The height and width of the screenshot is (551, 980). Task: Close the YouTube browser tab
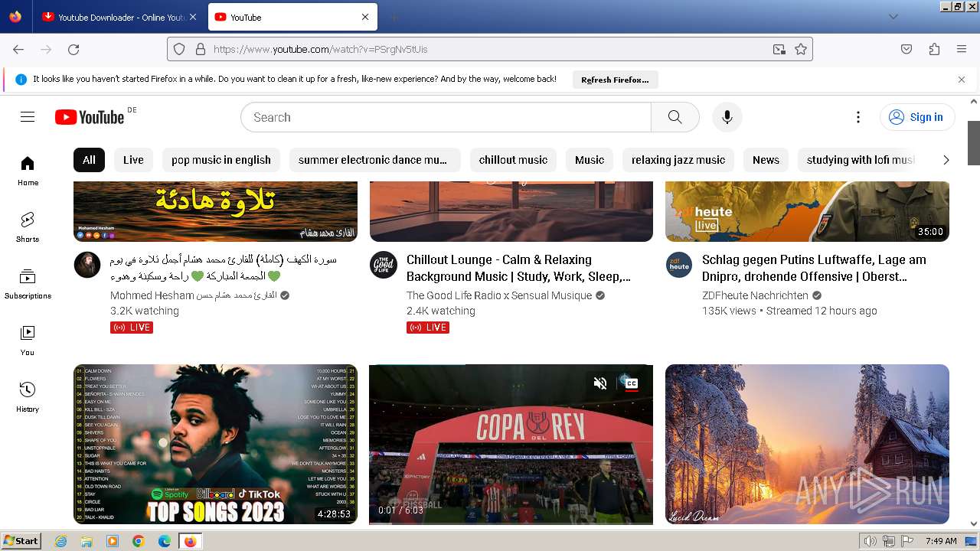365,17
